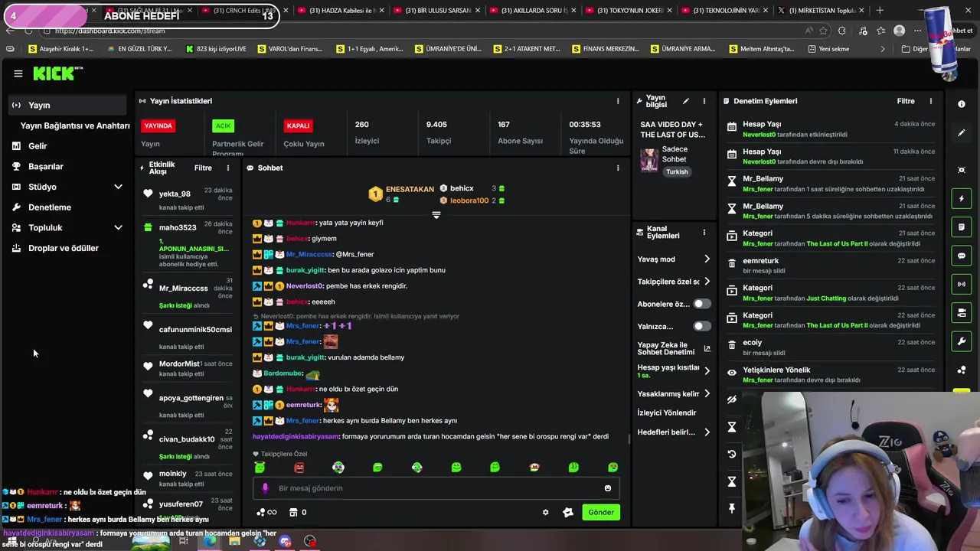The height and width of the screenshot is (551, 980).
Task: Insert the red angry emote
Action: [x=299, y=468]
